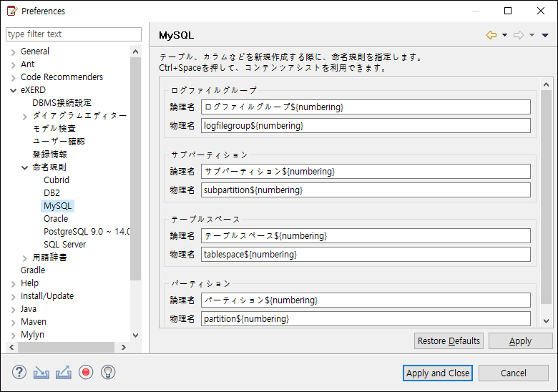The height and width of the screenshot is (392, 558).
Task: Click subpartition 物理名 input field
Action: tap(366, 190)
